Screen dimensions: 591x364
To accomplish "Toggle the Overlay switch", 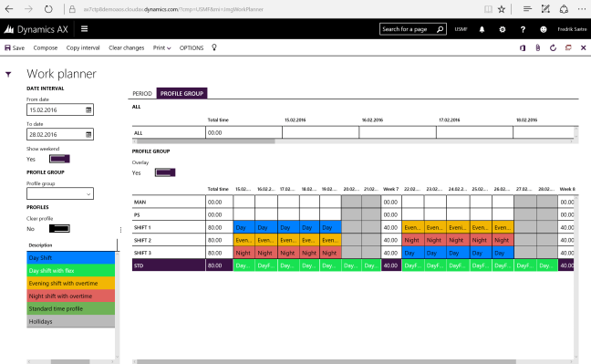I will 165,172.
